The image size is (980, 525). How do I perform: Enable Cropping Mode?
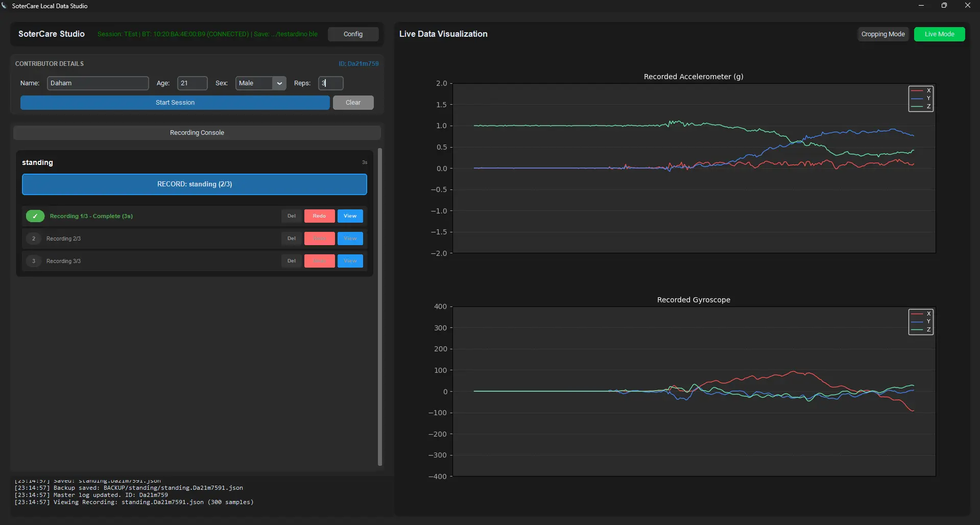tap(882, 34)
